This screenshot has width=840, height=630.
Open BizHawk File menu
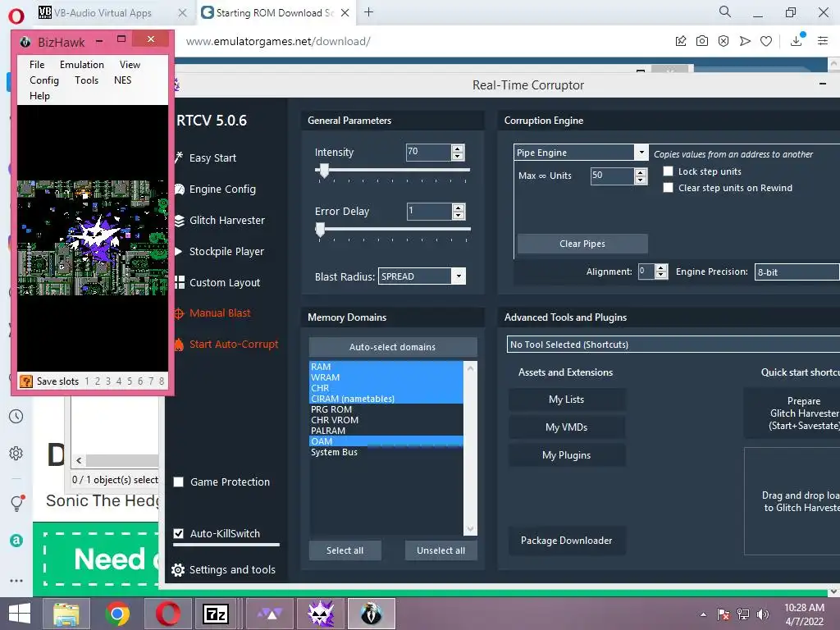point(37,64)
